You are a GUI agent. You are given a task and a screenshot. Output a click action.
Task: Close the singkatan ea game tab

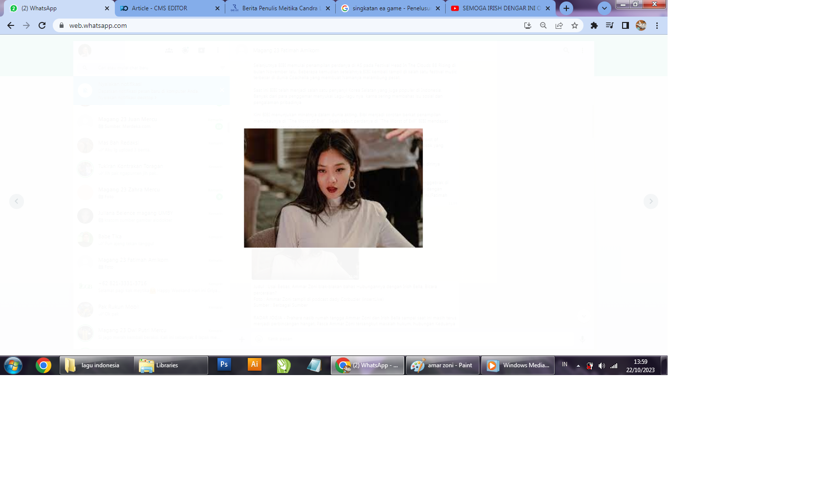click(x=438, y=8)
